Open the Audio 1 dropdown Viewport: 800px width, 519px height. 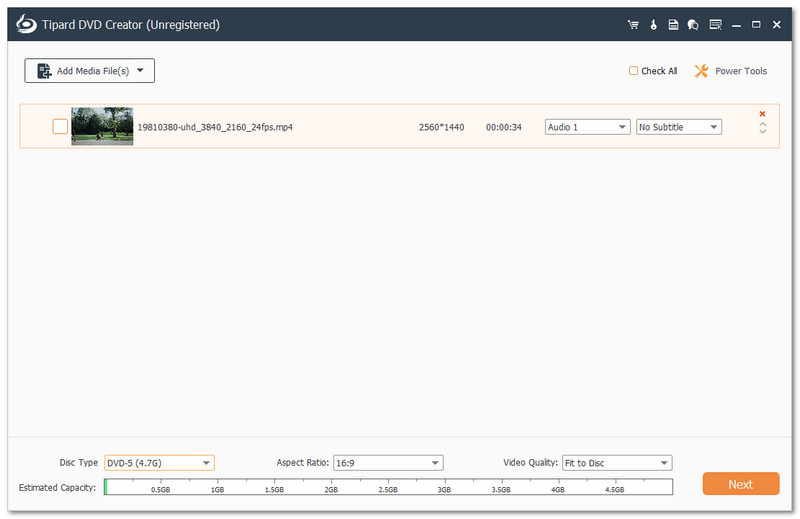(x=587, y=127)
